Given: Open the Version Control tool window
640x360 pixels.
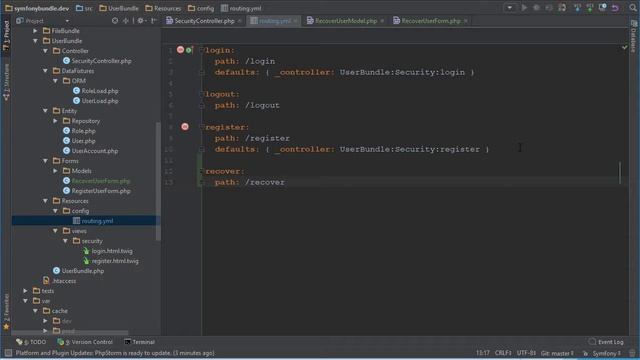Looking at the screenshot, I should pyautogui.click(x=85, y=342).
